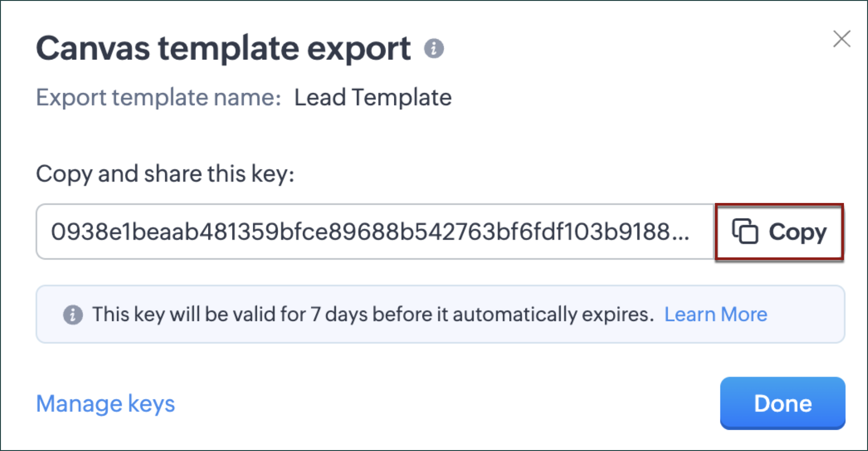Click inside the export key field
This screenshot has width=868, height=451.
(x=369, y=231)
